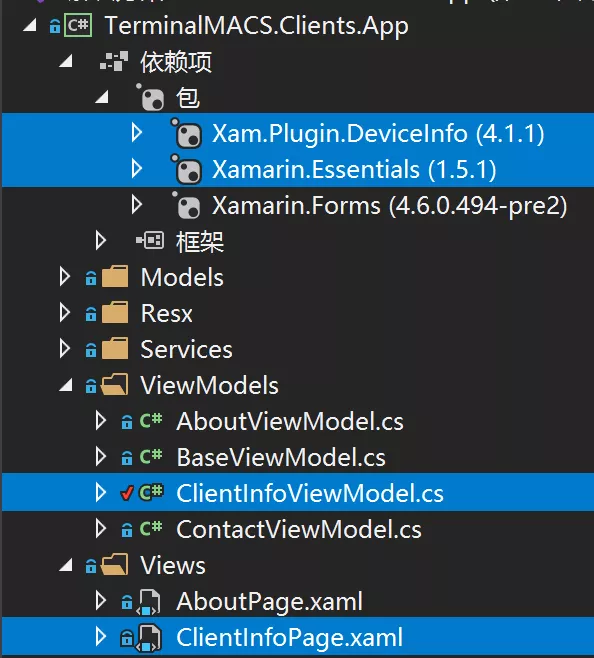Click the dependencies icon beside 依赖项
The height and width of the screenshot is (658, 594).
tap(114, 61)
